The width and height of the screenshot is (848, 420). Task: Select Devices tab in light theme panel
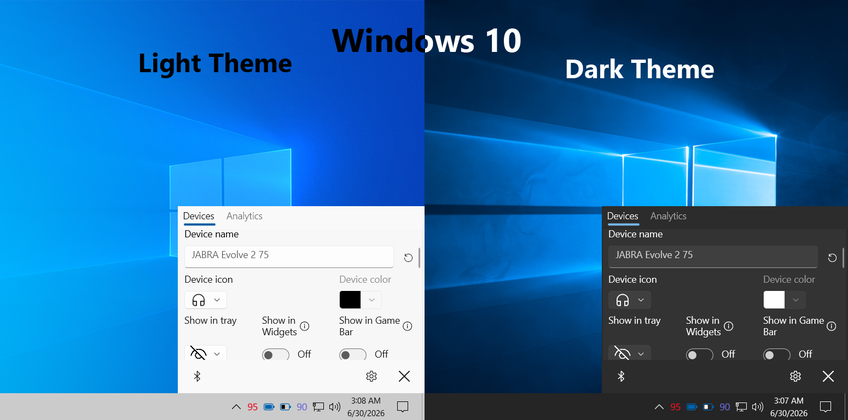click(x=198, y=216)
